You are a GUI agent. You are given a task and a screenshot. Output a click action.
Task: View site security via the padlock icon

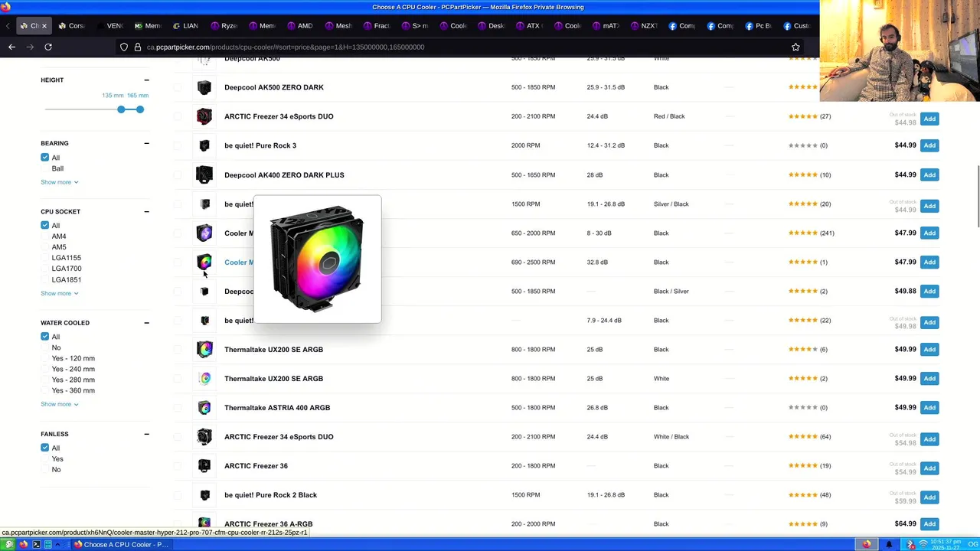tap(138, 47)
